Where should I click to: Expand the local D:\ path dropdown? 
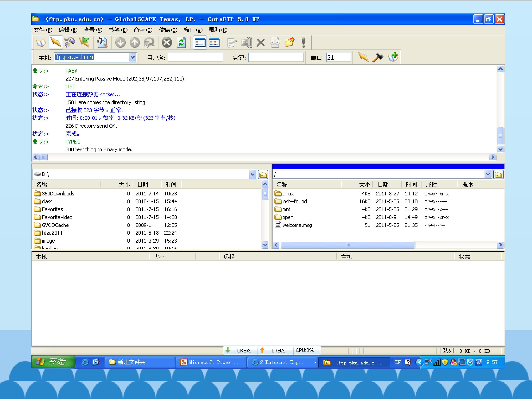tap(252, 174)
